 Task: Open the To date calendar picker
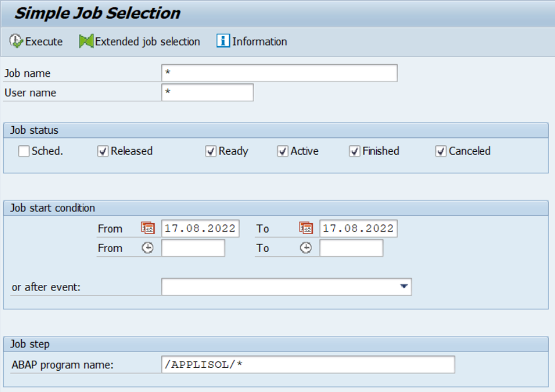[306, 228]
